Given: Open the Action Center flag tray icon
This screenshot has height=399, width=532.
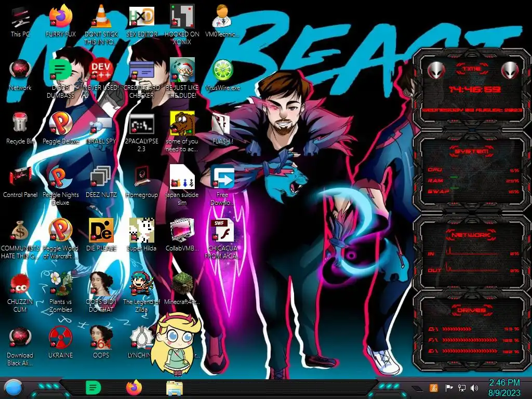Looking at the screenshot, I should click(449, 388).
